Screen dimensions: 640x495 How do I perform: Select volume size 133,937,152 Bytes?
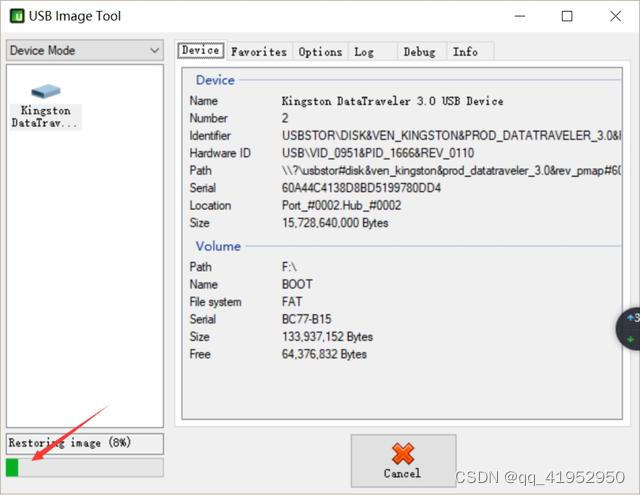(327, 337)
